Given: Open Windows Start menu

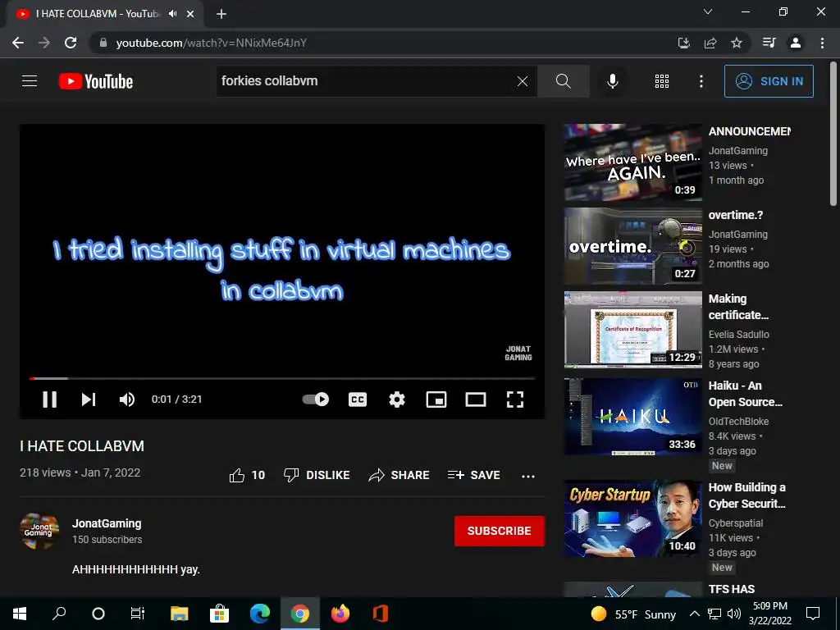Looking at the screenshot, I should point(20,614).
